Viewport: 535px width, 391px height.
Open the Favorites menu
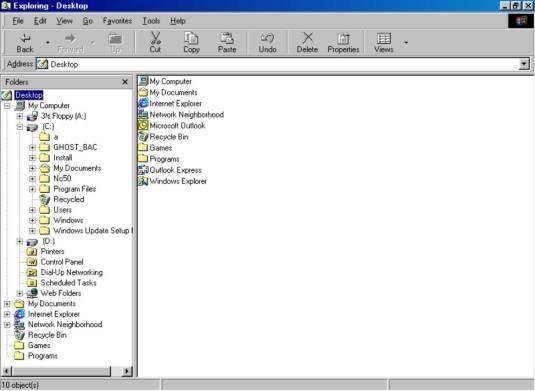click(x=117, y=21)
